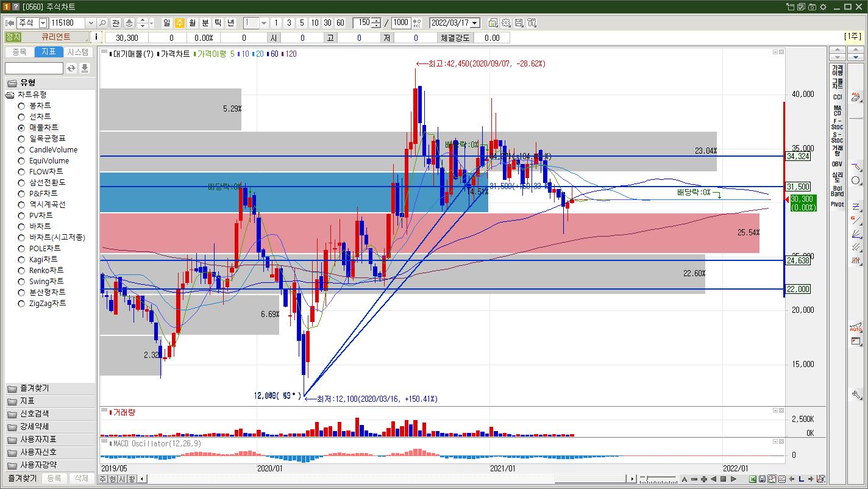Click the refresh icon beside indicator search

coord(72,68)
